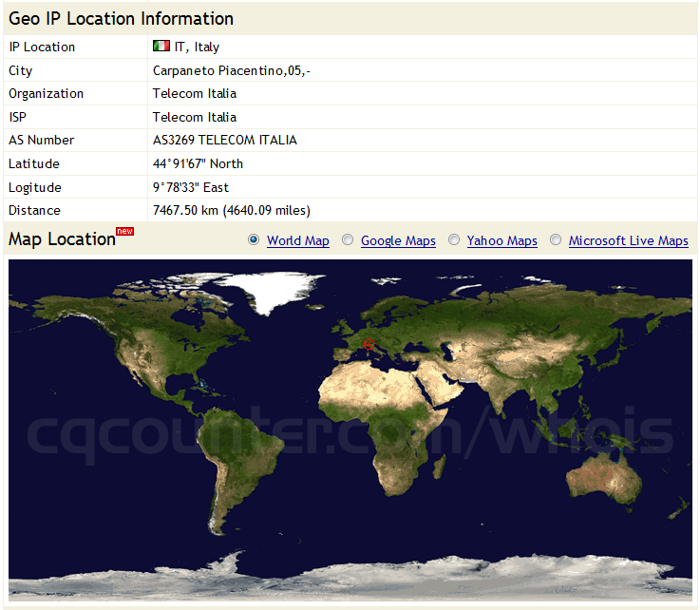This screenshot has width=700, height=610.
Task: Click the red 'new' badge
Action: coord(125,231)
